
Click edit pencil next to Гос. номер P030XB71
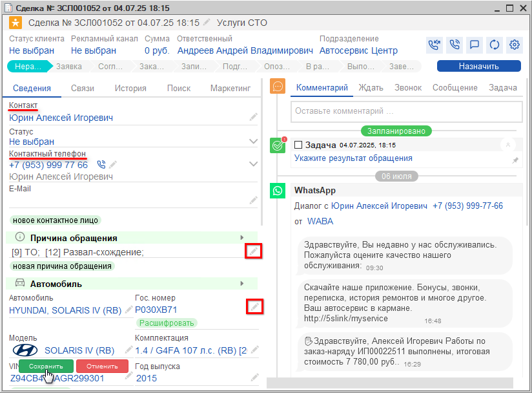[254, 307]
